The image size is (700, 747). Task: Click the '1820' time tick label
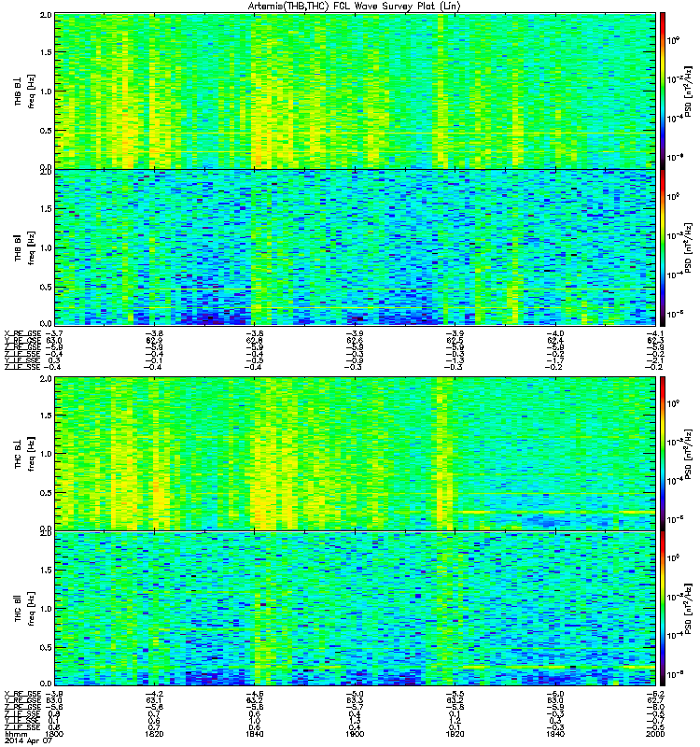[x=154, y=734]
